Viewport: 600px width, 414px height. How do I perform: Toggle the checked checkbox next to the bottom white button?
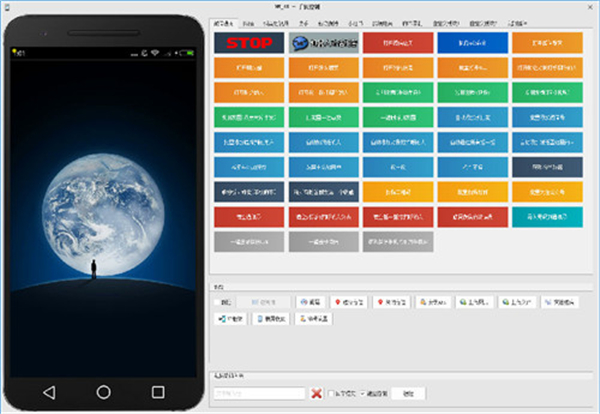click(x=362, y=394)
